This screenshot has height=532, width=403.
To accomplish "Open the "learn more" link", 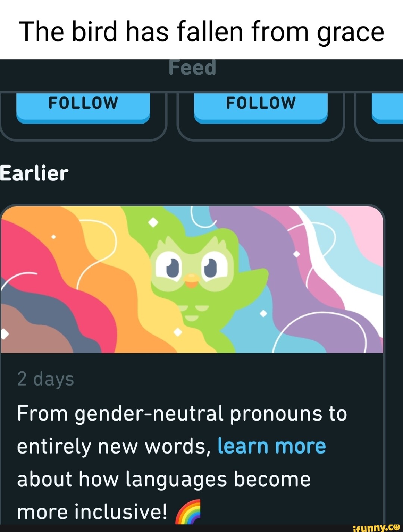I will tap(272, 446).
